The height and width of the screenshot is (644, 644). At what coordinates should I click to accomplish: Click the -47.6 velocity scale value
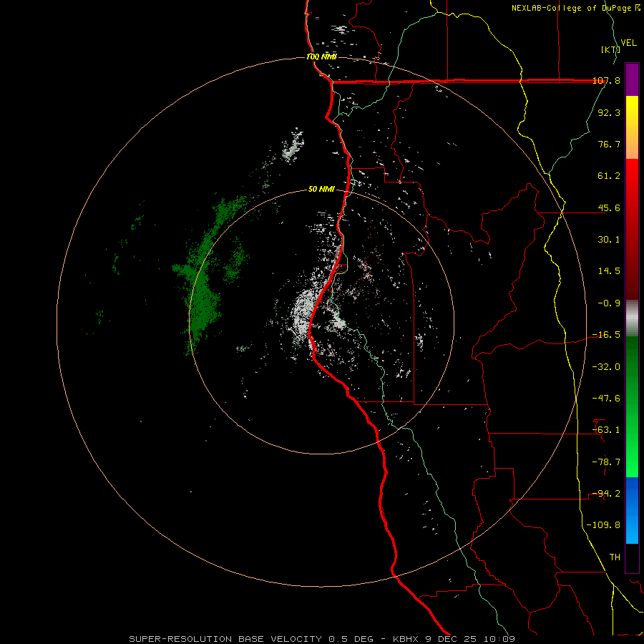[607, 399]
